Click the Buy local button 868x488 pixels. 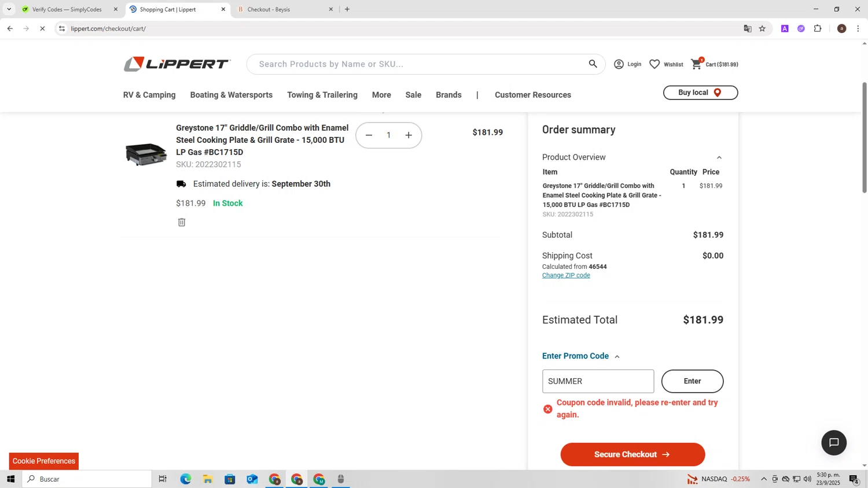tap(700, 93)
